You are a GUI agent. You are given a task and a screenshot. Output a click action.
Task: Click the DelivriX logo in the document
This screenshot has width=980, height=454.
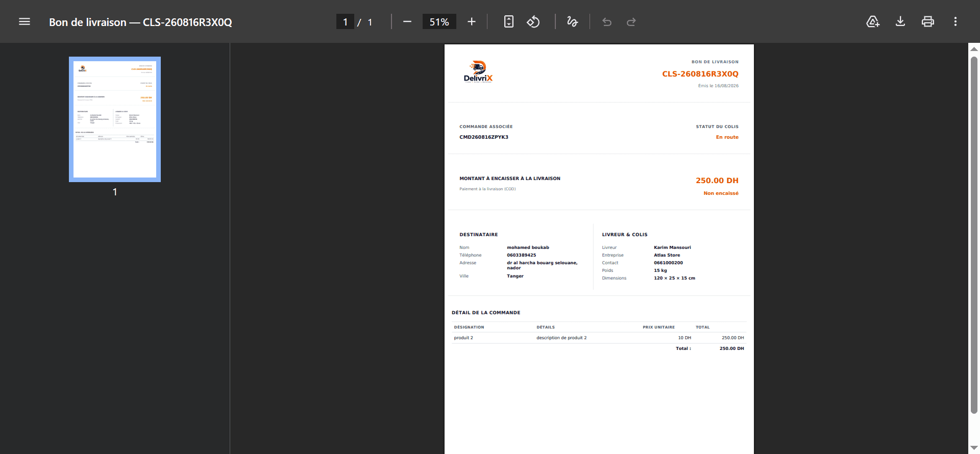(478, 72)
